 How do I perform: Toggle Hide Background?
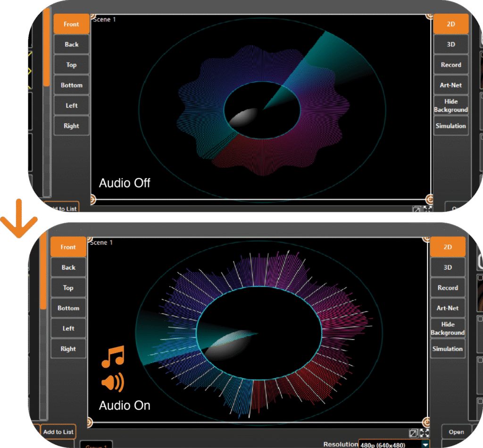click(447, 329)
